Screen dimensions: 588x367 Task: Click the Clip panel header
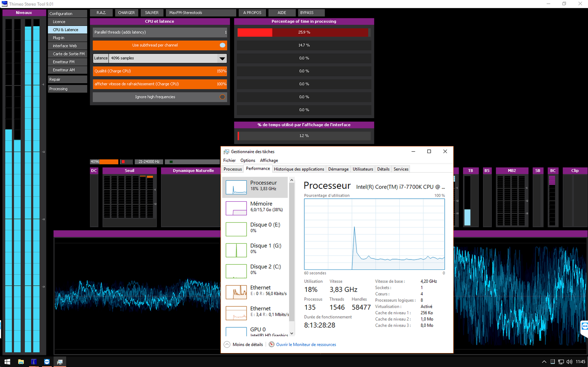(575, 171)
